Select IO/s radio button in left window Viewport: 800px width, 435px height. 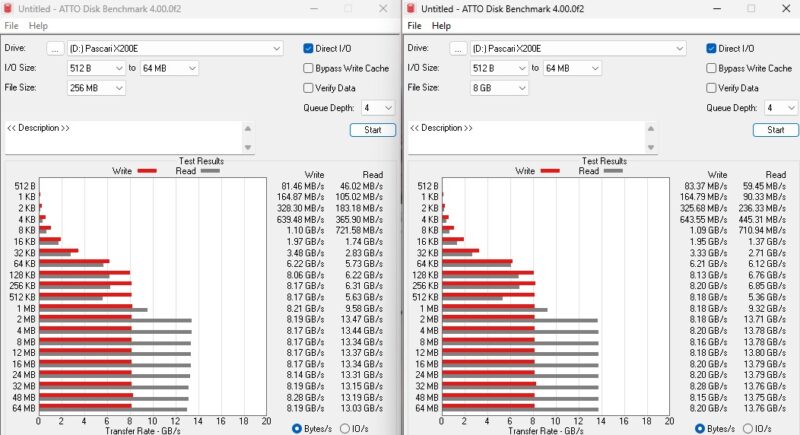click(x=345, y=428)
